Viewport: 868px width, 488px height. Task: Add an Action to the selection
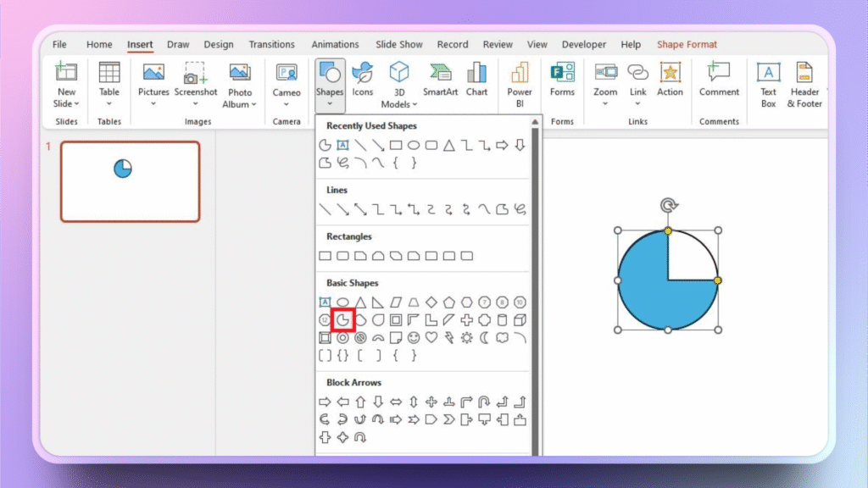[670, 80]
